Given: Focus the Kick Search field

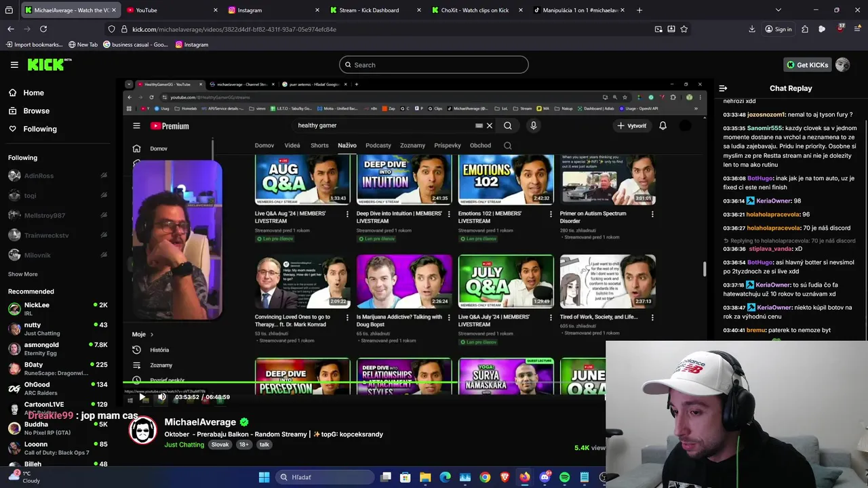Looking at the screenshot, I should [434, 65].
